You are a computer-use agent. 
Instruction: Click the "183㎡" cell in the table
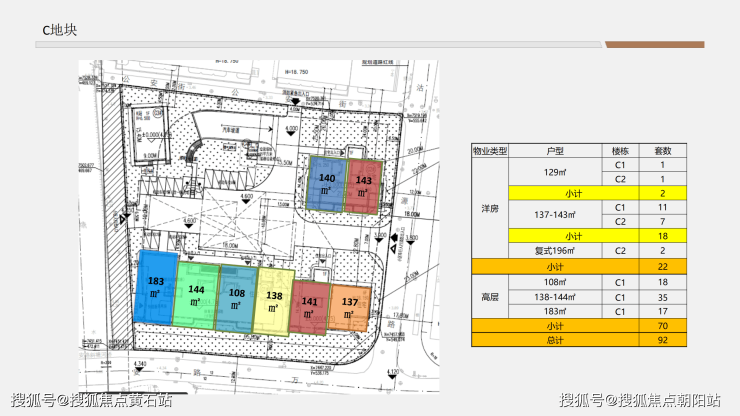[x=555, y=312]
